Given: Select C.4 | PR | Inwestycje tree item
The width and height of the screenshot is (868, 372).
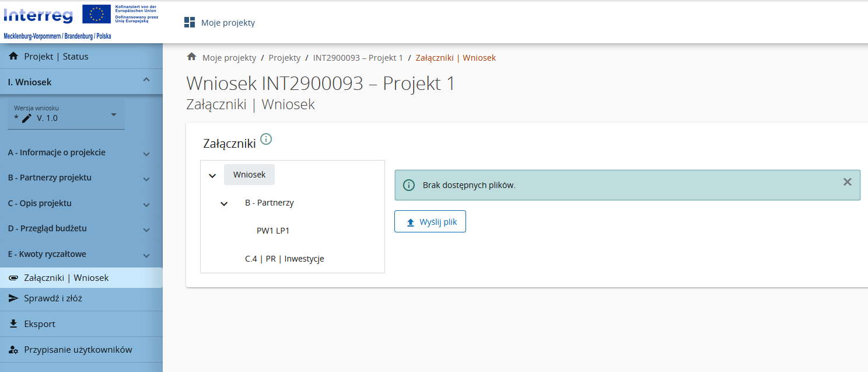Looking at the screenshot, I should click(x=284, y=259).
